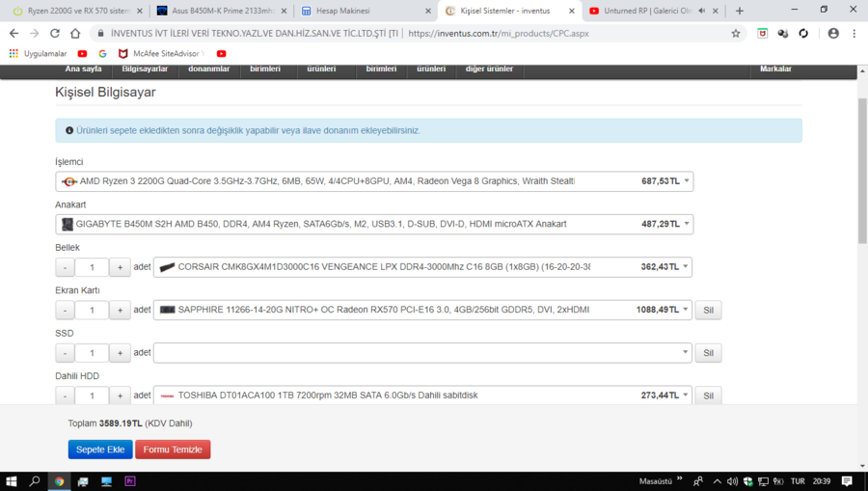View site security lock info

tap(100, 33)
